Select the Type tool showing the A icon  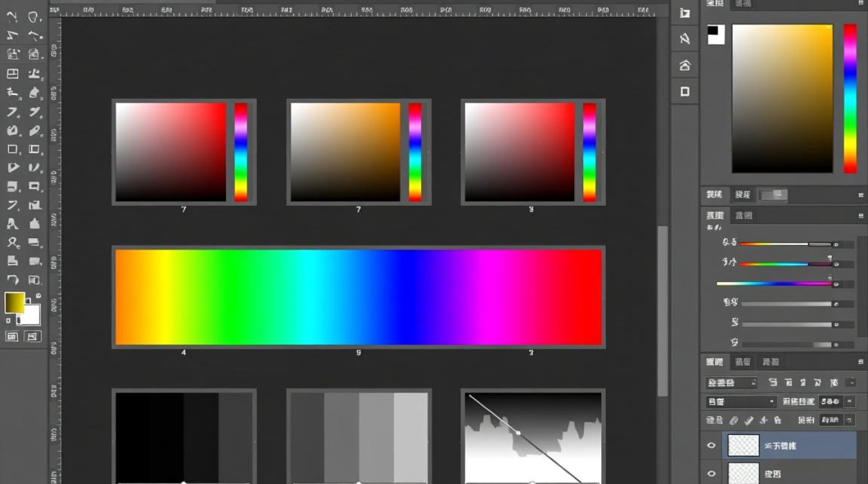pos(13,223)
